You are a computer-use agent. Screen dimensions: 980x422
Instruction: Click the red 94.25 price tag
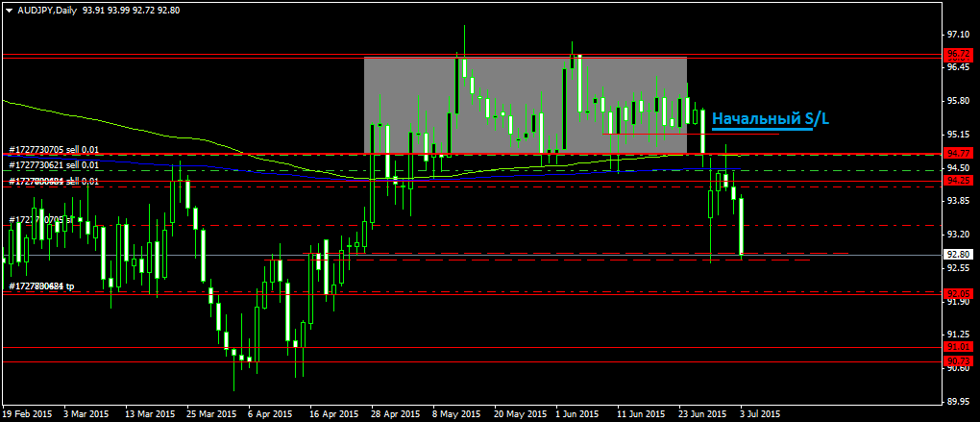958,180
